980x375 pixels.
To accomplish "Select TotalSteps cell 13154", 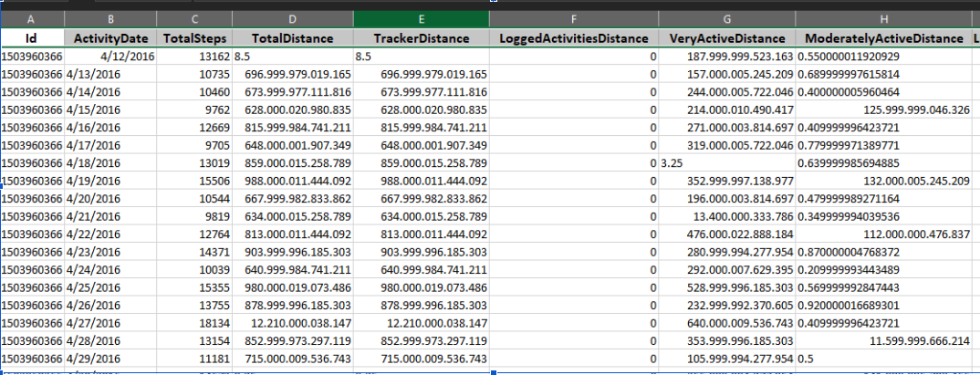I will 194,341.
